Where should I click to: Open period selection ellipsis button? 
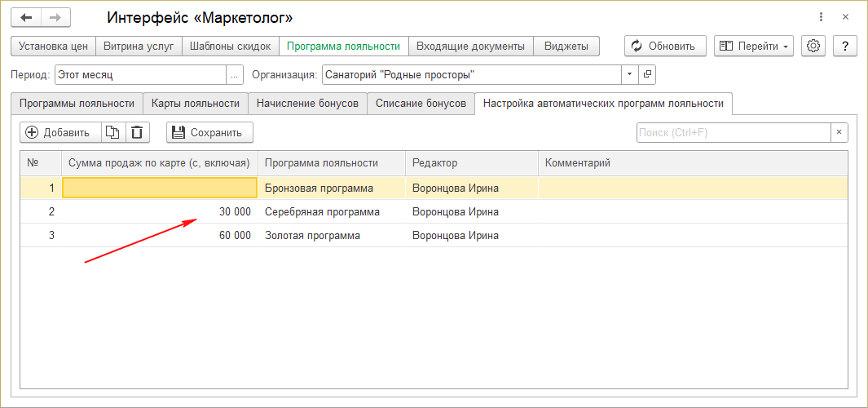coord(235,75)
